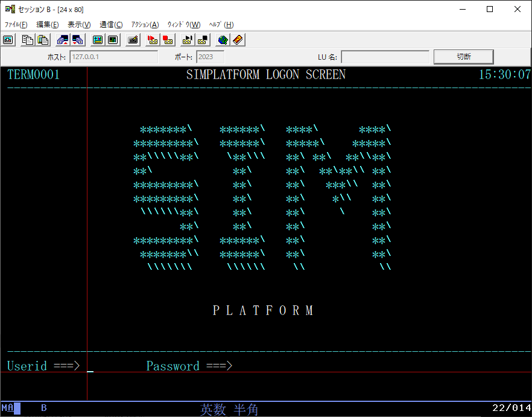Image resolution: width=532 pixels, height=417 pixels.
Task: Open the ファイル(F) menu
Action: tap(16, 25)
